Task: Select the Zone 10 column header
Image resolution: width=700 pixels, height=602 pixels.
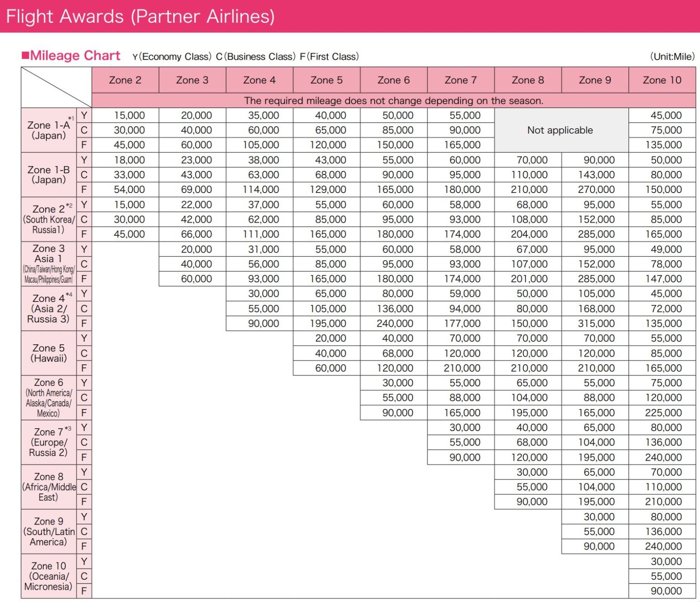Action: tap(662, 80)
